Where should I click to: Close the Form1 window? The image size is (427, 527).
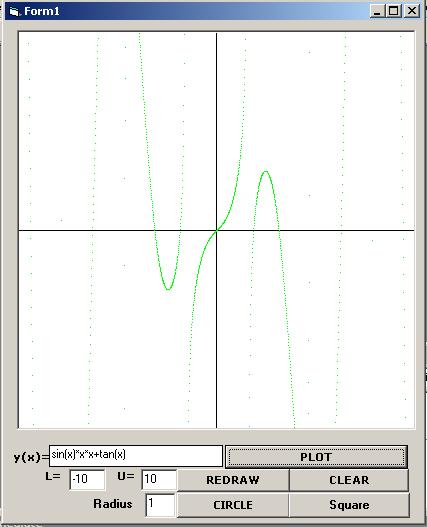click(412, 11)
